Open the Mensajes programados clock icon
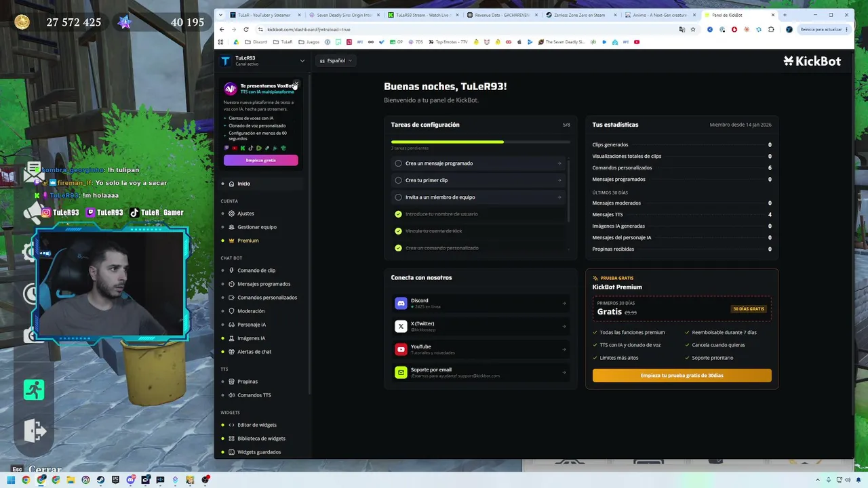 [231, 284]
